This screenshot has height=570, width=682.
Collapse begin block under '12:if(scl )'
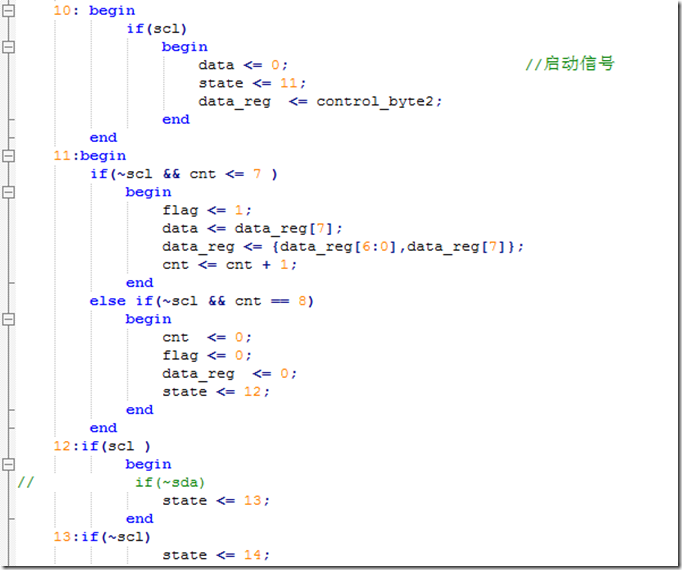pos(8,464)
